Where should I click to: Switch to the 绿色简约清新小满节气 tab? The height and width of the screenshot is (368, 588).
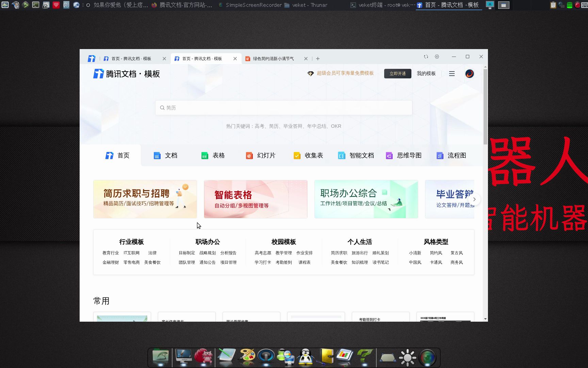click(273, 59)
